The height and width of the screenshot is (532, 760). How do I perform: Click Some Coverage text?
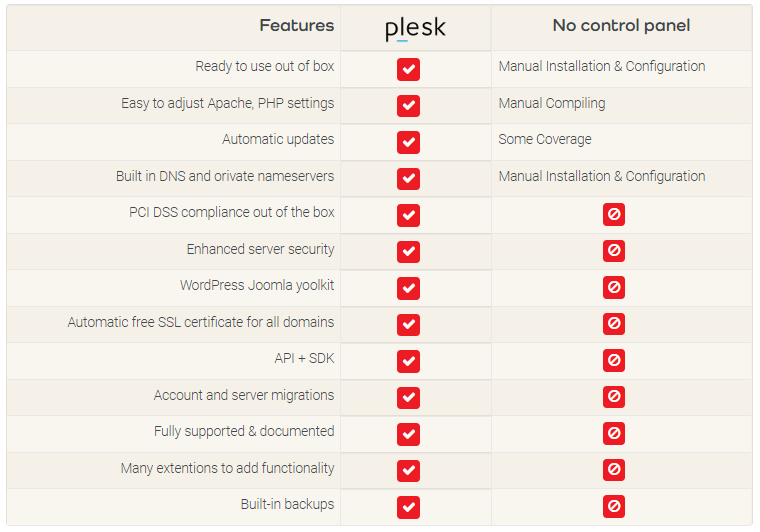(x=545, y=140)
